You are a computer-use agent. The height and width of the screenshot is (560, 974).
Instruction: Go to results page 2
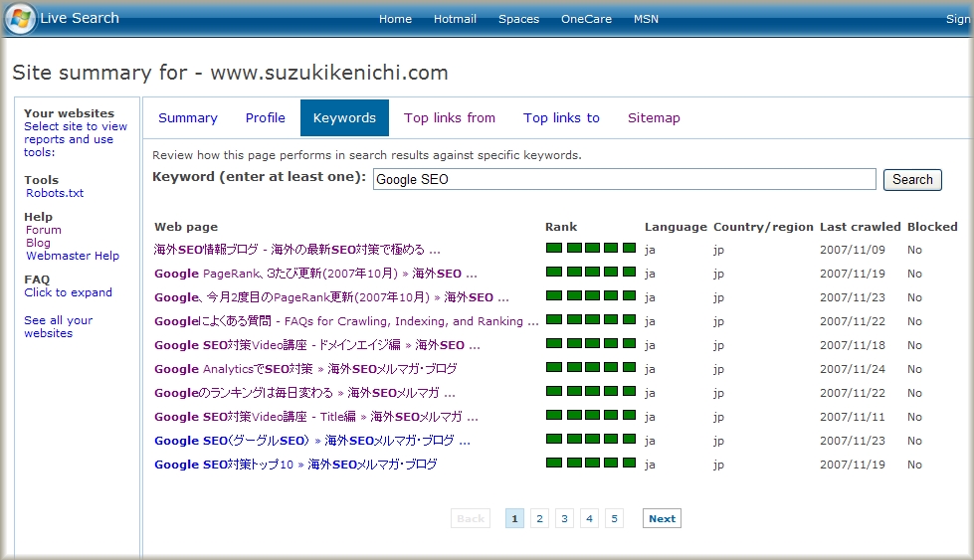tap(539, 518)
